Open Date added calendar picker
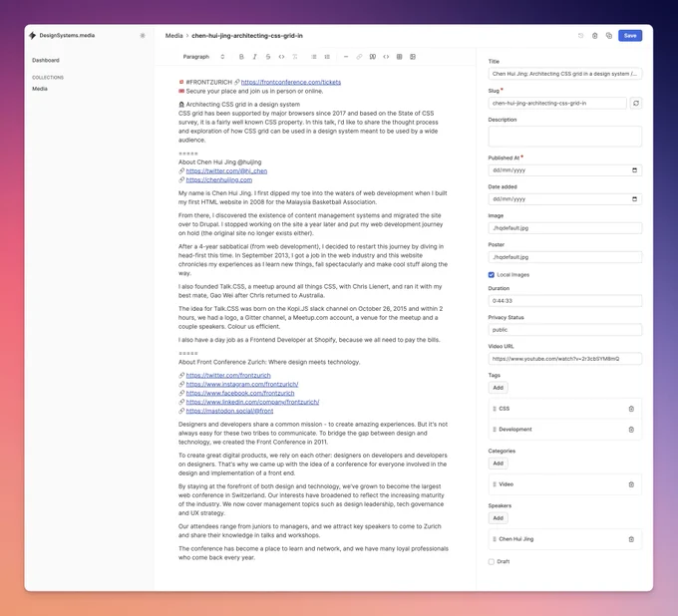The height and width of the screenshot is (616, 678). 635,198
